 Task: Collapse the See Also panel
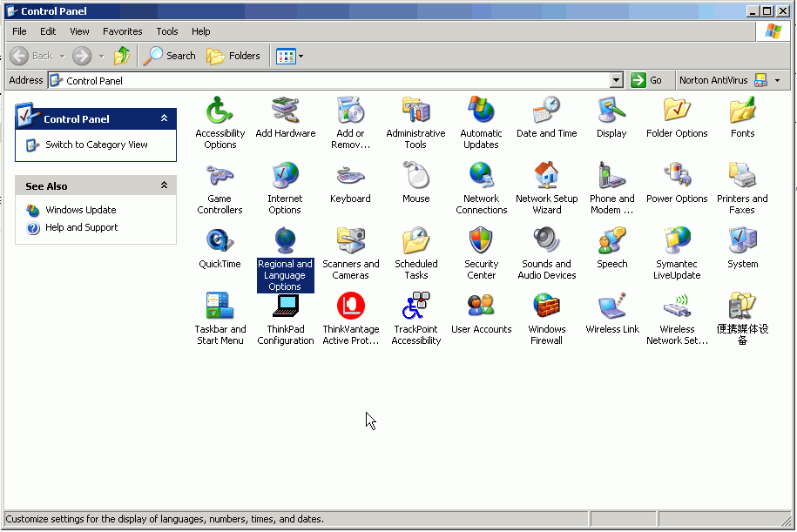164,185
